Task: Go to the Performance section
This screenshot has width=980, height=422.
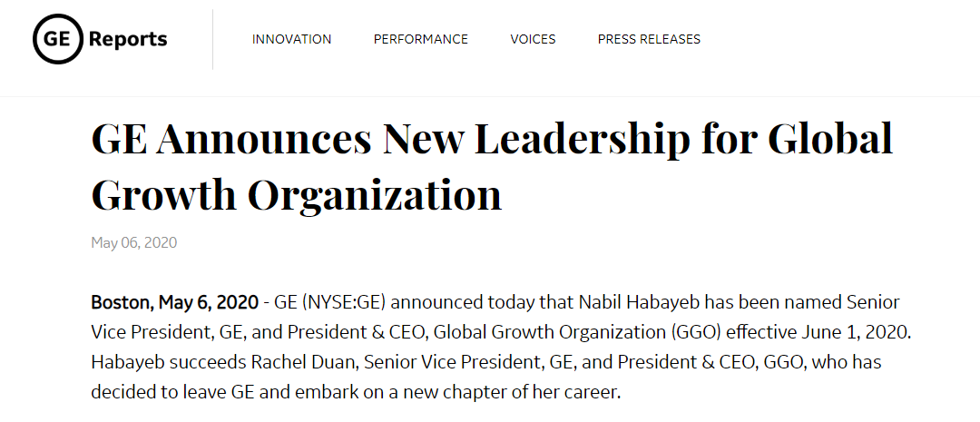Action: point(421,39)
